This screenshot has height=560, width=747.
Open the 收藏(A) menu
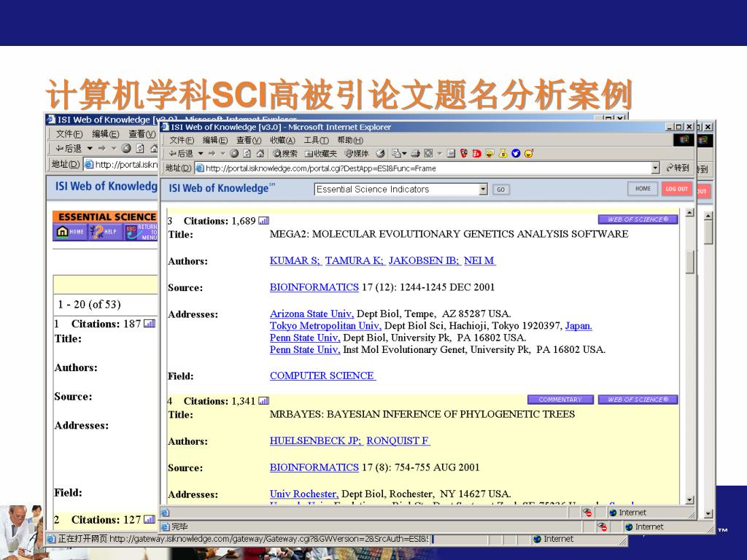(x=282, y=141)
